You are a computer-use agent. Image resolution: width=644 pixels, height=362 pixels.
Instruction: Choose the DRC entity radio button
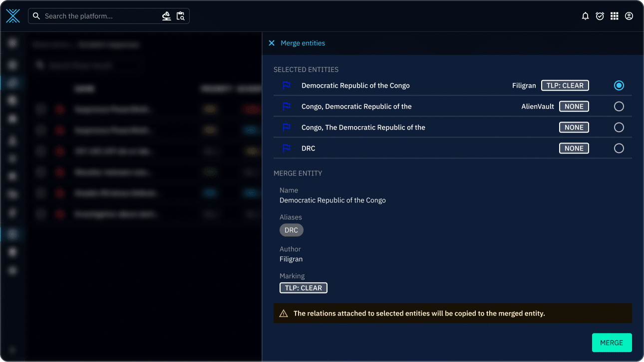coord(619,149)
